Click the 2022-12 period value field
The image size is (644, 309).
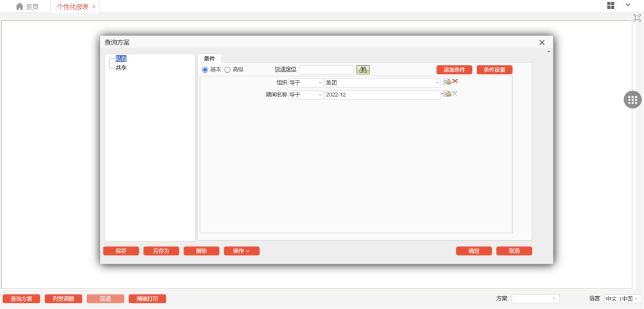[x=383, y=95]
